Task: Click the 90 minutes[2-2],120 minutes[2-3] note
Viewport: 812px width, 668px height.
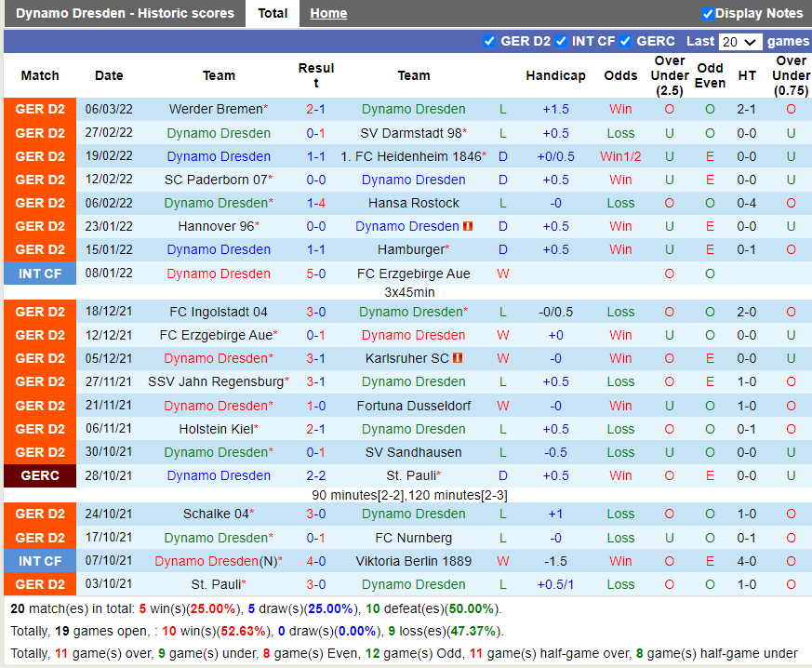Action: [409, 495]
